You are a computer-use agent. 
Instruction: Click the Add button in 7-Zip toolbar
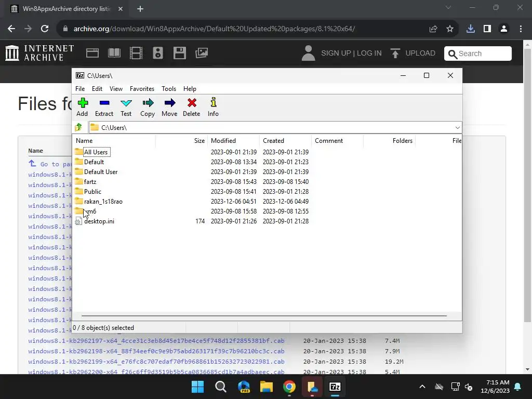pos(82,107)
